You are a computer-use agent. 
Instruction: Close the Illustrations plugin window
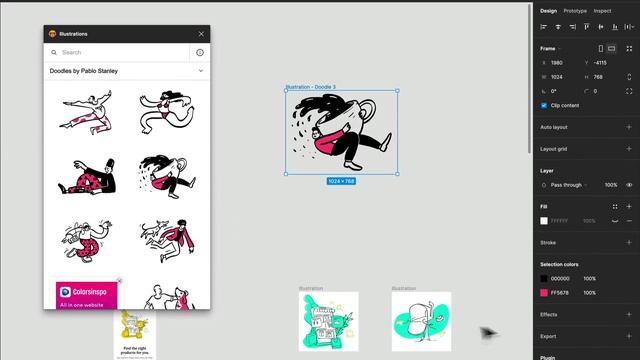click(201, 34)
